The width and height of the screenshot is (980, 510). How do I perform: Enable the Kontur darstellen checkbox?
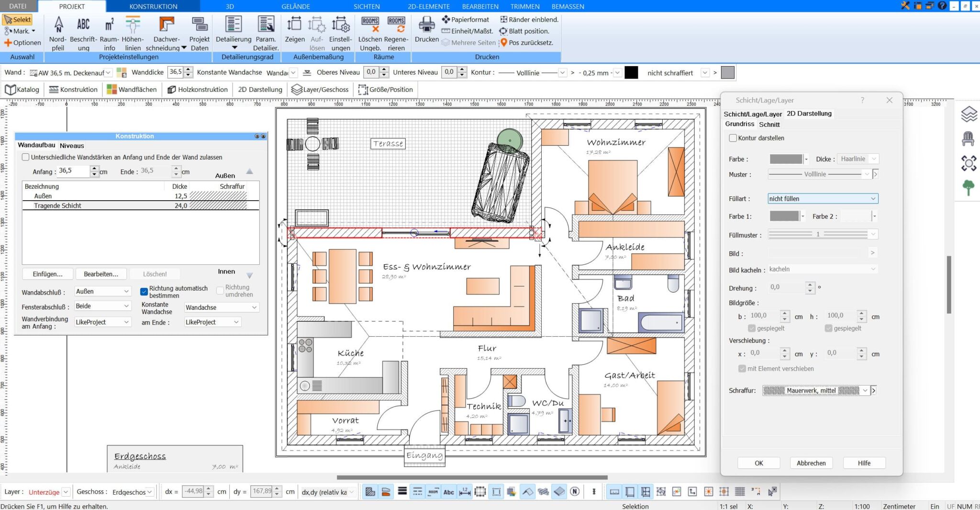pos(733,138)
